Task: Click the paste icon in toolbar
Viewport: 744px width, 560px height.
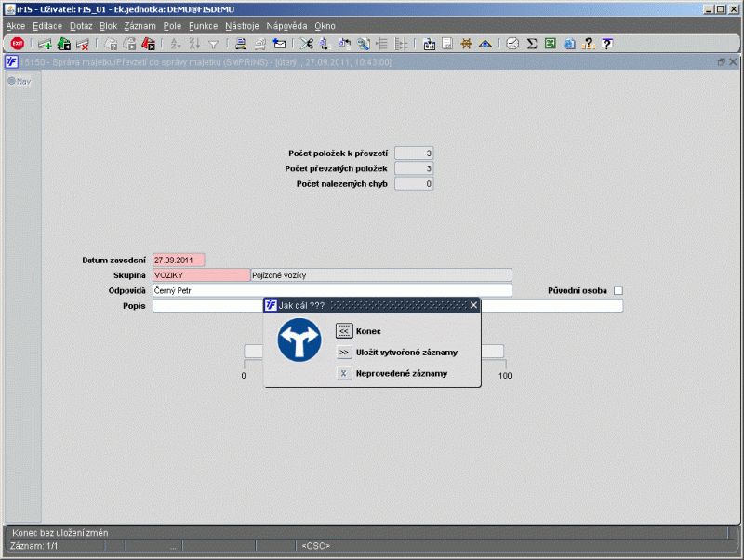Action: pos(344,44)
